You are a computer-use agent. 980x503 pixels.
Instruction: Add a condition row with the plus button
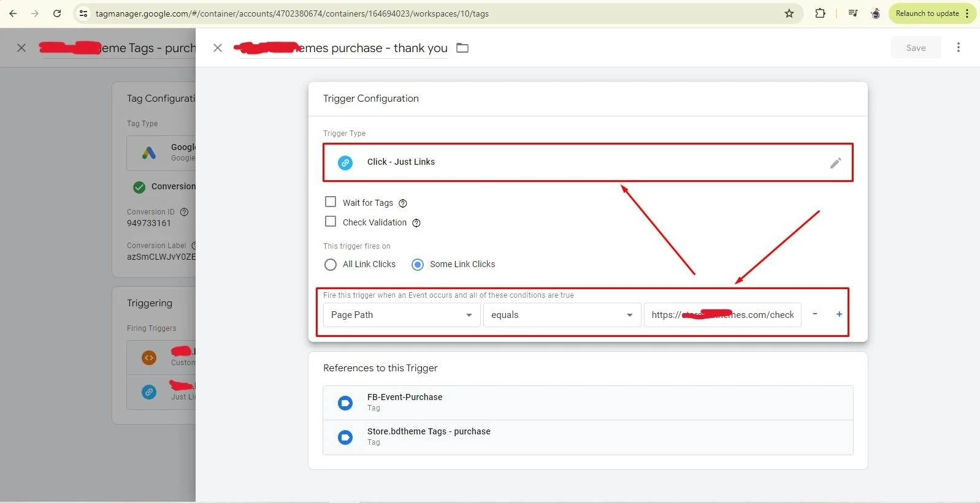point(839,314)
